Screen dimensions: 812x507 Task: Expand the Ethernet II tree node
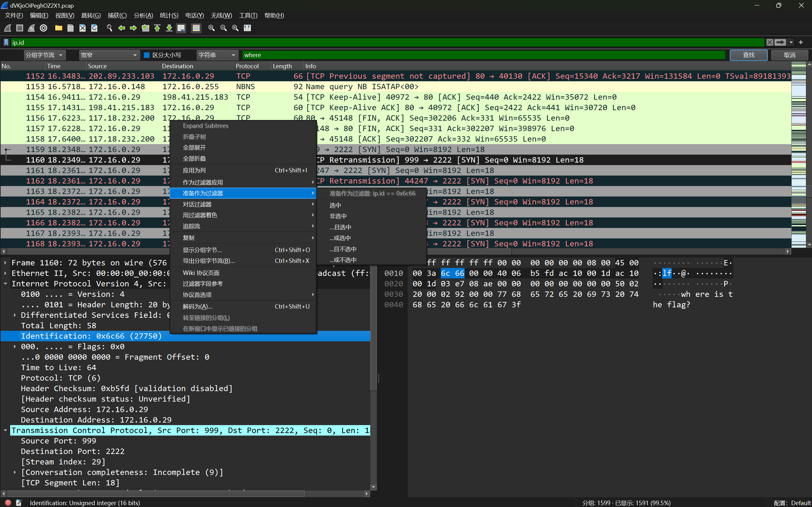[x=5, y=273]
